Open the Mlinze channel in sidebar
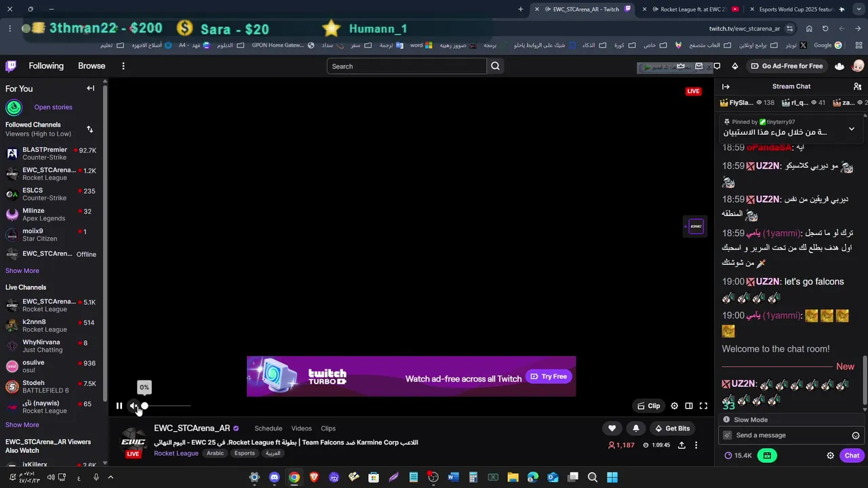The image size is (868, 488). pyautogui.click(x=51, y=214)
